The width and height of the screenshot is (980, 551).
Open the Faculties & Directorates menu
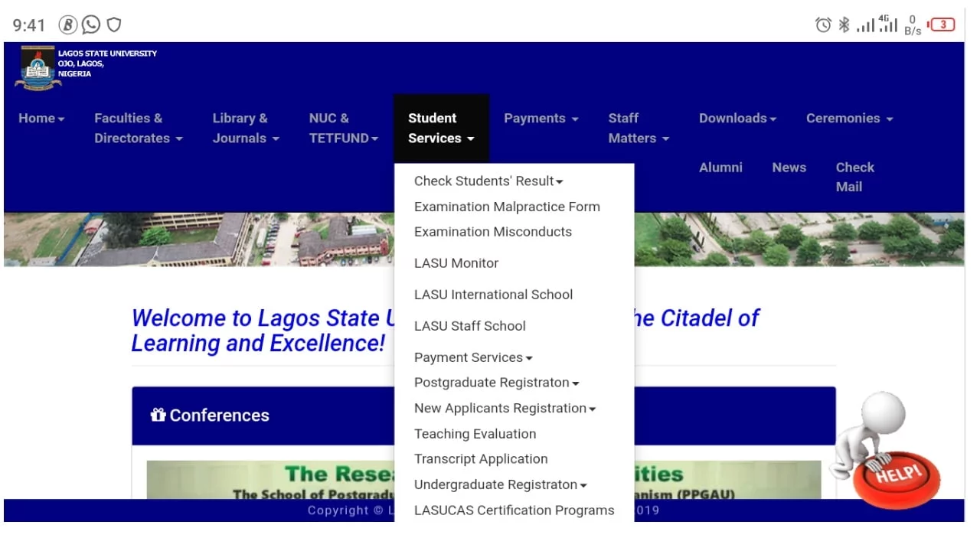point(138,128)
